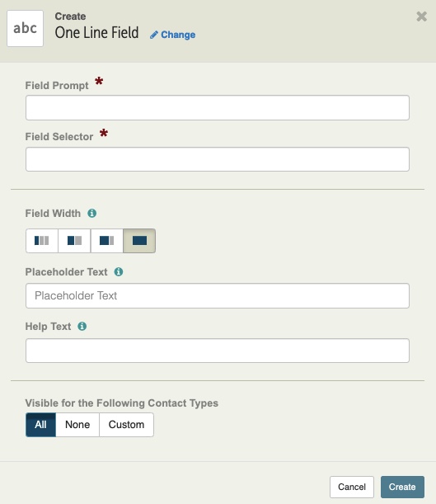
Task: Click into the Placeholder Text input
Action: tap(218, 295)
